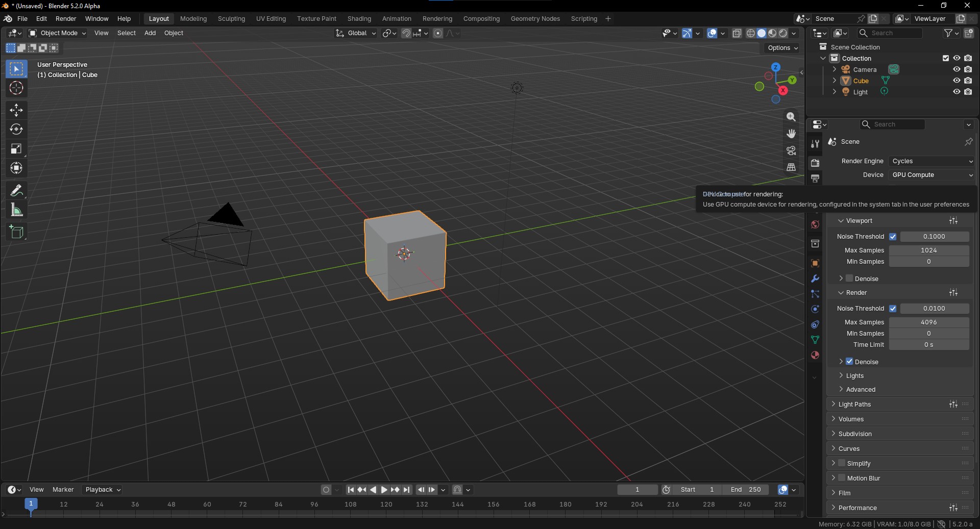
Task: Expand the Light Paths panel
Action: click(x=854, y=405)
